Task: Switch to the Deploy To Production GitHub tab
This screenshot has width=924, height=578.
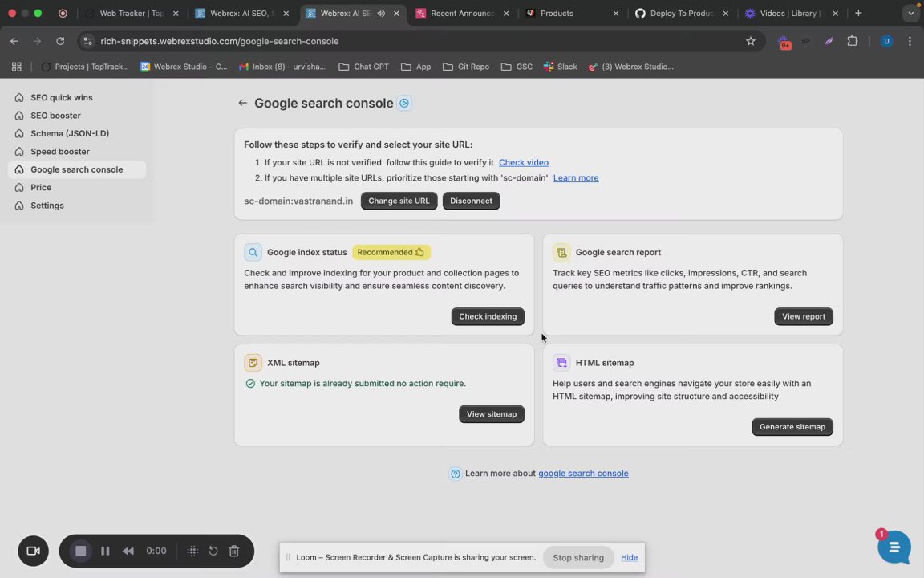Action: (x=681, y=13)
